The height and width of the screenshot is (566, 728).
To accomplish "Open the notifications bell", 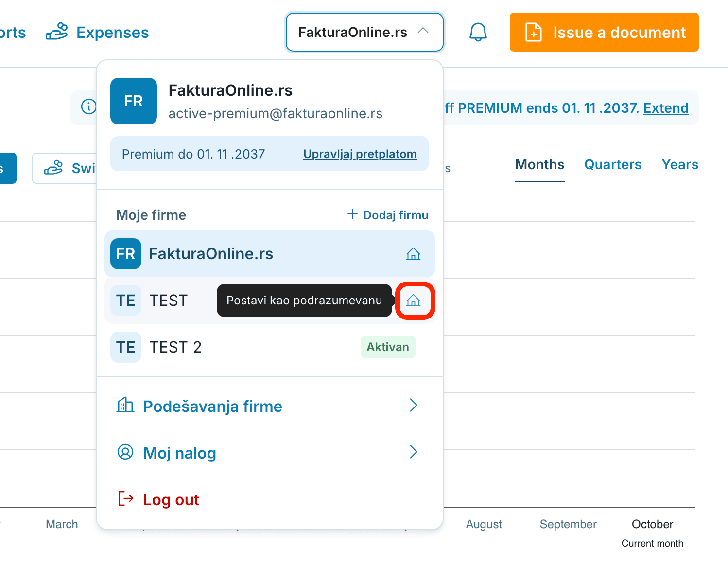I will [478, 32].
